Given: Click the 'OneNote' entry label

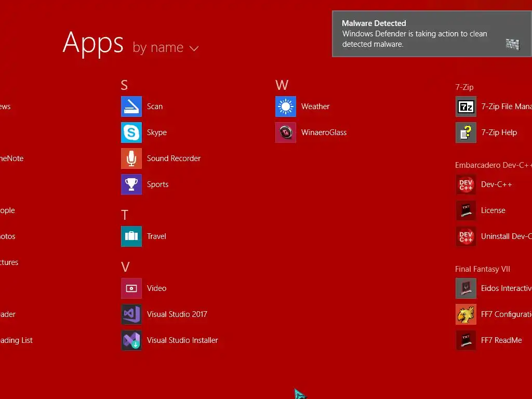Looking at the screenshot, I should [x=11, y=158].
